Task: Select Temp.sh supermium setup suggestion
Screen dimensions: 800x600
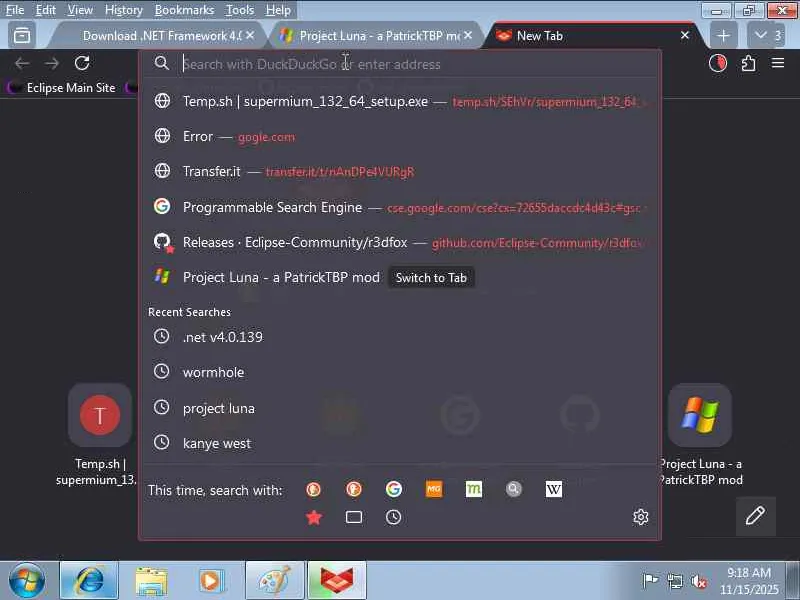Action: 400,101
